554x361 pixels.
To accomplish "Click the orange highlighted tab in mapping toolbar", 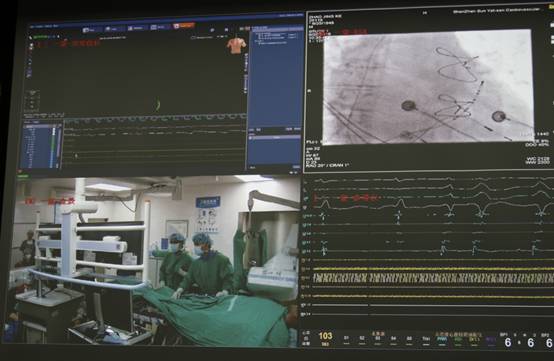I will tap(184, 26).
